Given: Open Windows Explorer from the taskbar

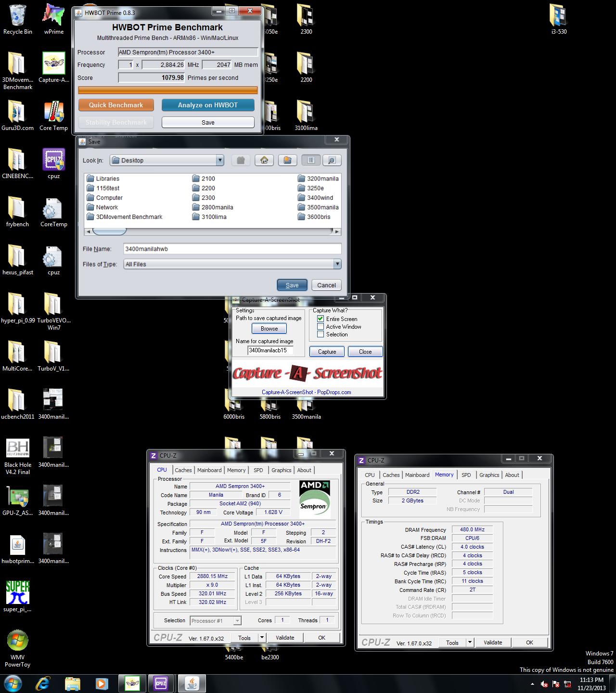Looking at the screenshot, I should click(73, 683).
